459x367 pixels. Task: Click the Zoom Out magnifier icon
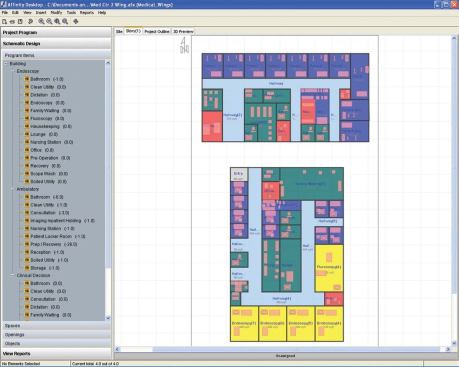pyautogui.click(x=49, y=21)
